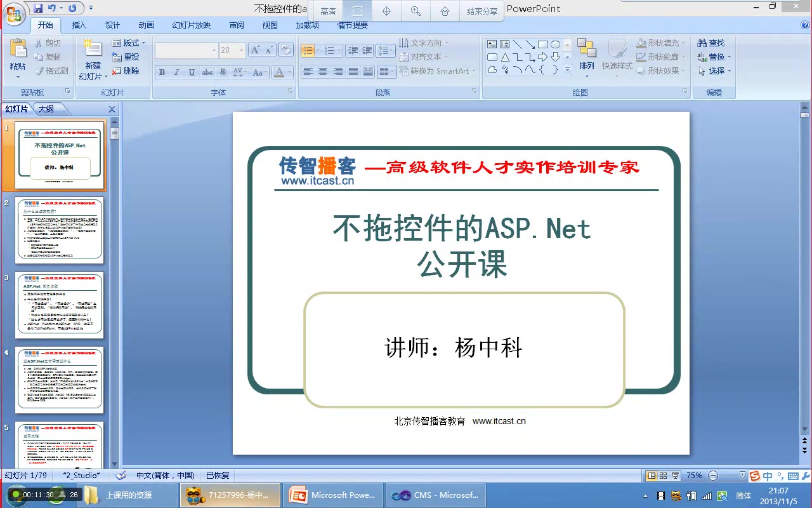Click the crosshair icon in overlay toolbar

click(386, 11)
